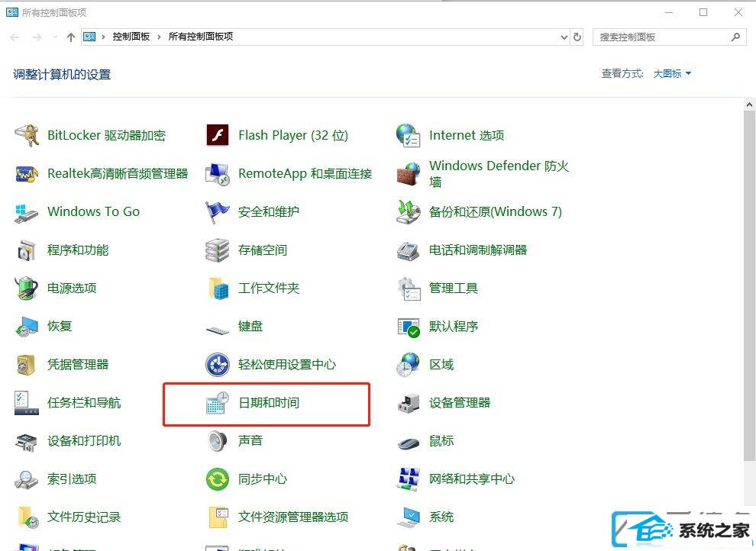Open the 存储空间 drives icon

(218, 250)
